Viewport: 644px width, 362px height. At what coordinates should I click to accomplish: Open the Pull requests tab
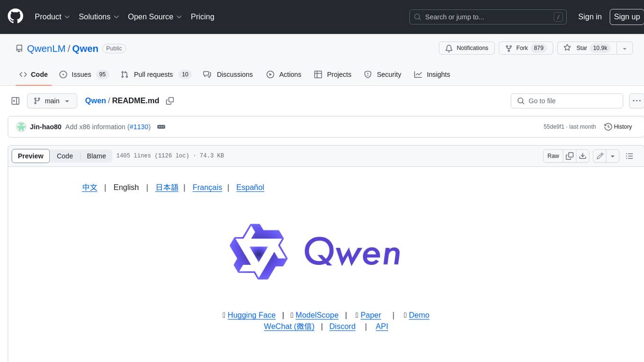tap(155, 74)
